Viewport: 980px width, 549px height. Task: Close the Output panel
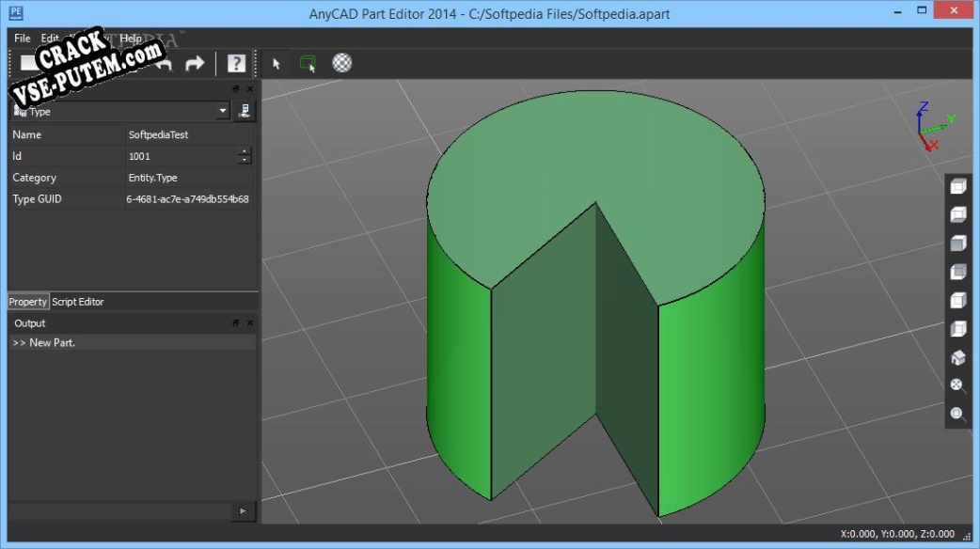pyautogui.click(x=249, y=323)
